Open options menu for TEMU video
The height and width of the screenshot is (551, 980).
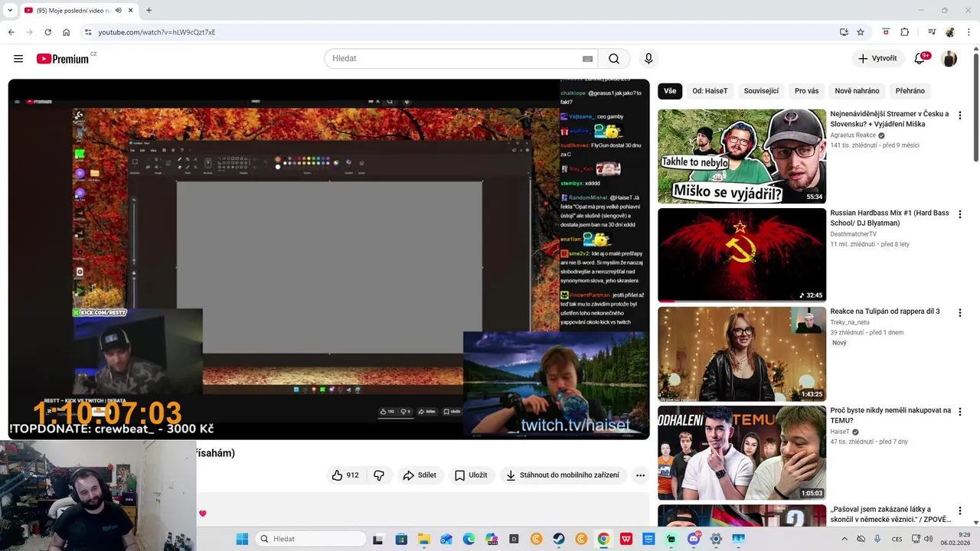(x=960, y=412)
